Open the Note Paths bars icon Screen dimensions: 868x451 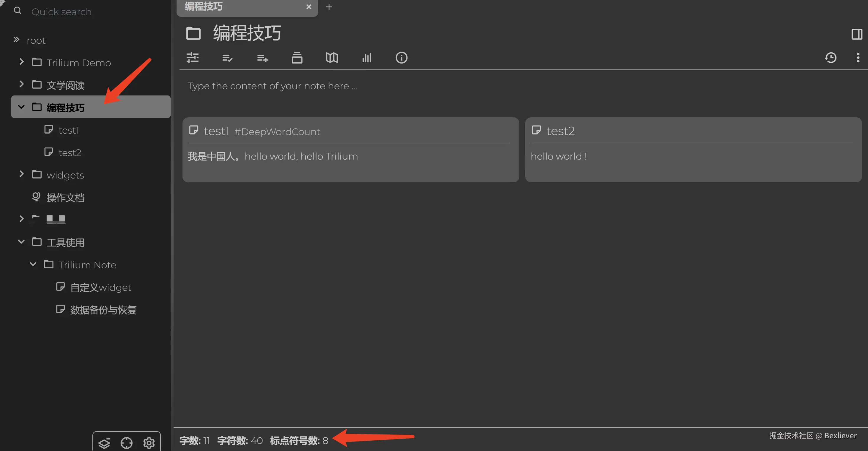[x=367, y=58]
